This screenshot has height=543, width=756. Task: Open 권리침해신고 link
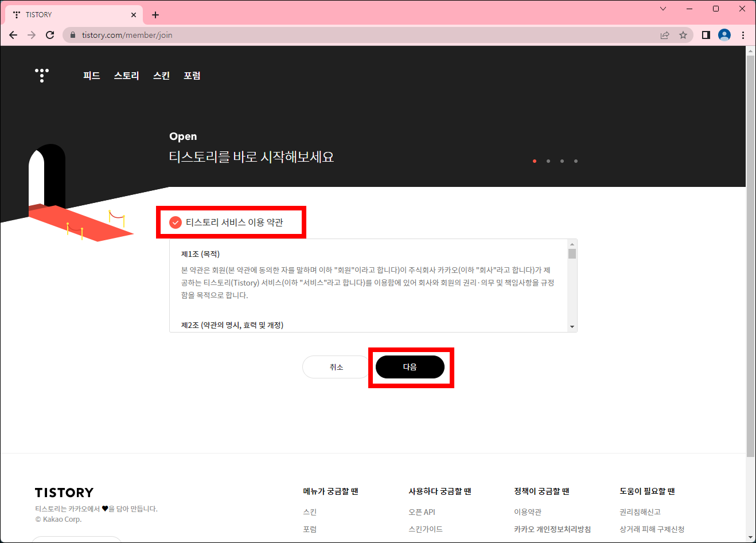(640, 512)
